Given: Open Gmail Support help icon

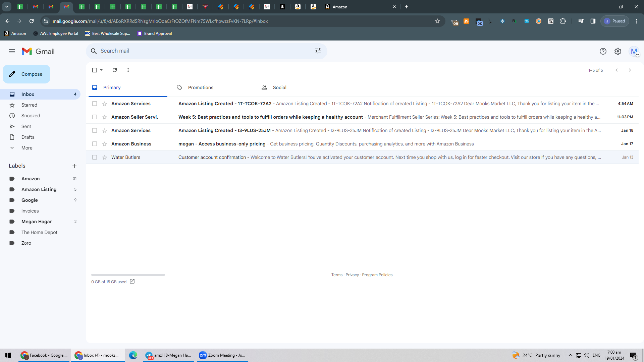Looking at the screenshot, I should tap(603, 51).
